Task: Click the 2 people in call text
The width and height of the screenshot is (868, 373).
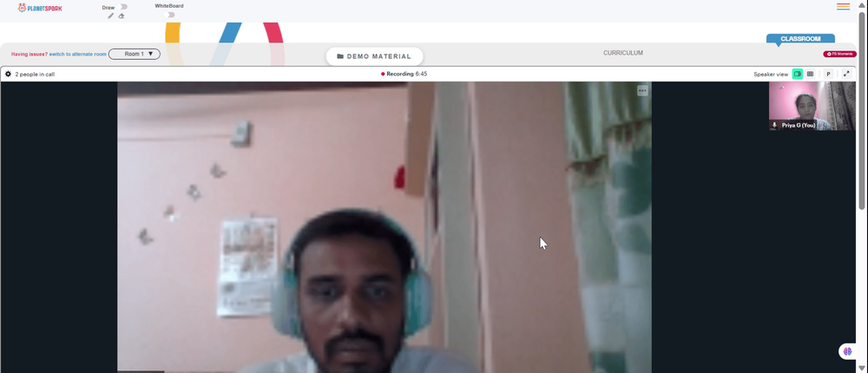Action: (35, 74)
